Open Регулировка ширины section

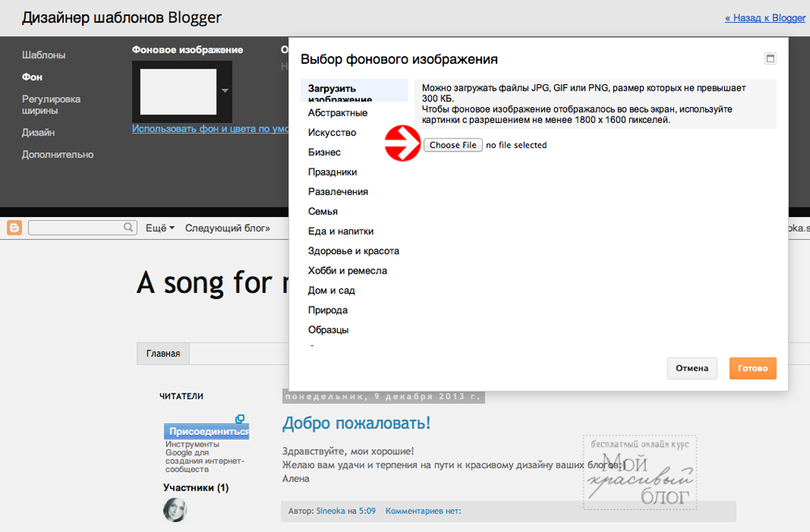51,104
